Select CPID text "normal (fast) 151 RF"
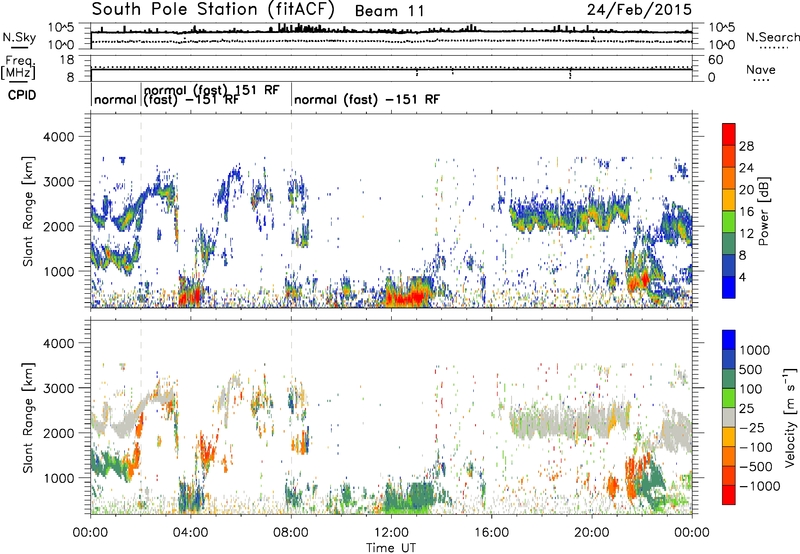The height and width of the screenshot is (554, 800). click(x=212, y=90)
